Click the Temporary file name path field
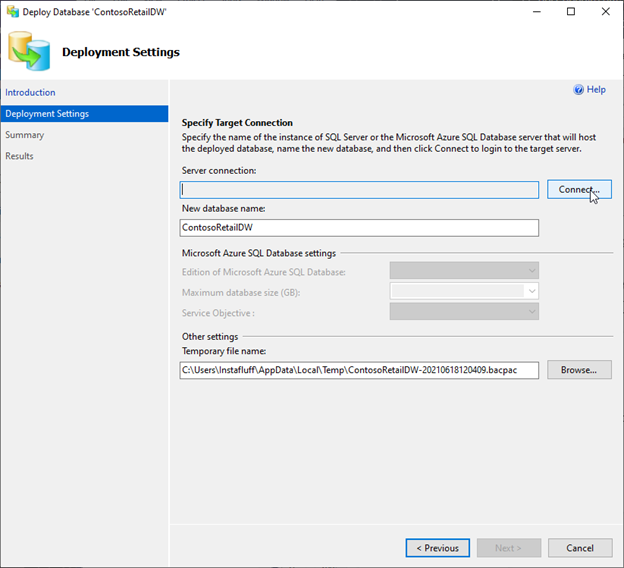The height and width of the screenshot is (568, 624). click(x=359, y=370)
